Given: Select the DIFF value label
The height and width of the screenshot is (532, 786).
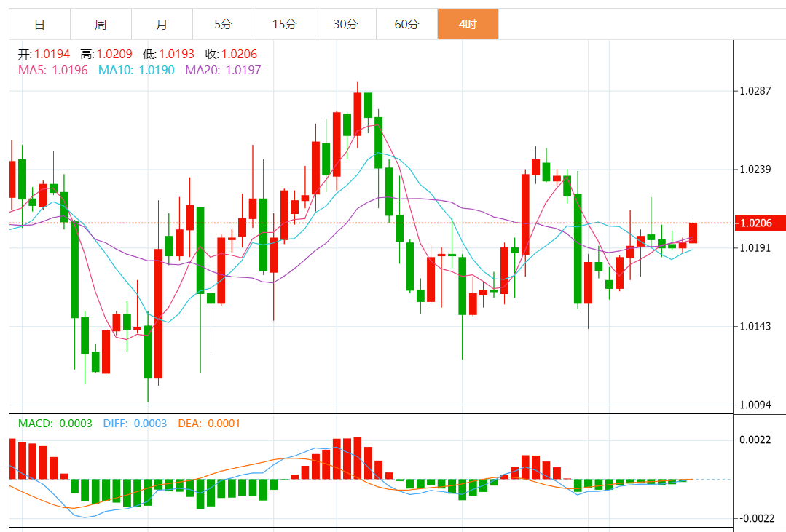Looking at the screenshot, I should [135, 424].
